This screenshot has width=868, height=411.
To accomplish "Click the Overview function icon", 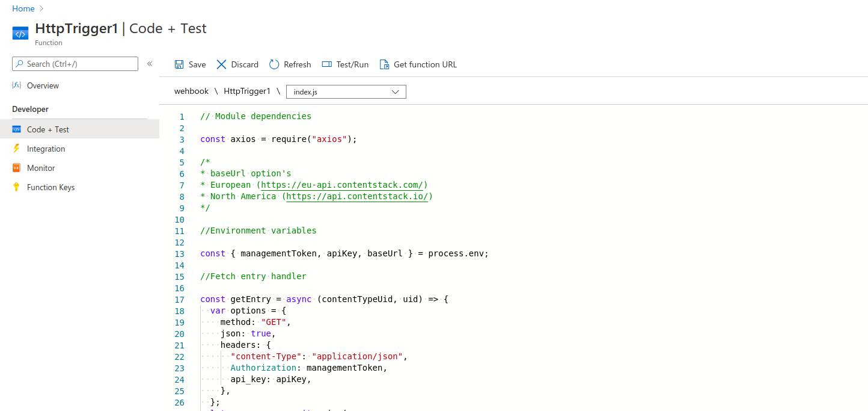I will 17,85.
